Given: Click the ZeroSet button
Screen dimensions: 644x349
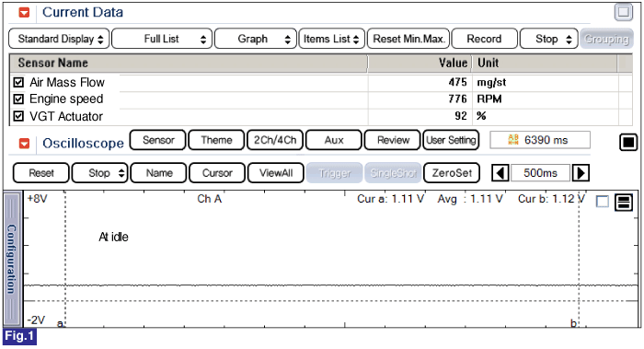Looking at the screenshot, I should point(452,173).
